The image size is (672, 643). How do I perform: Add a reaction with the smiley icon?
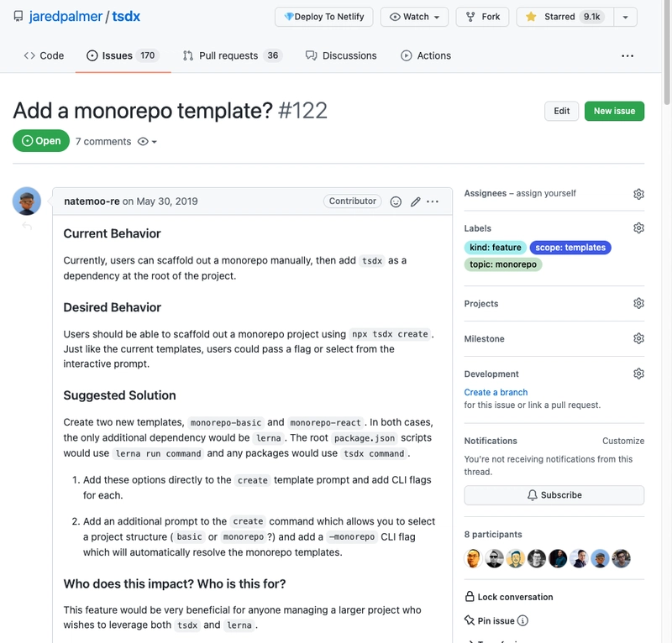(x=396, y=201)
